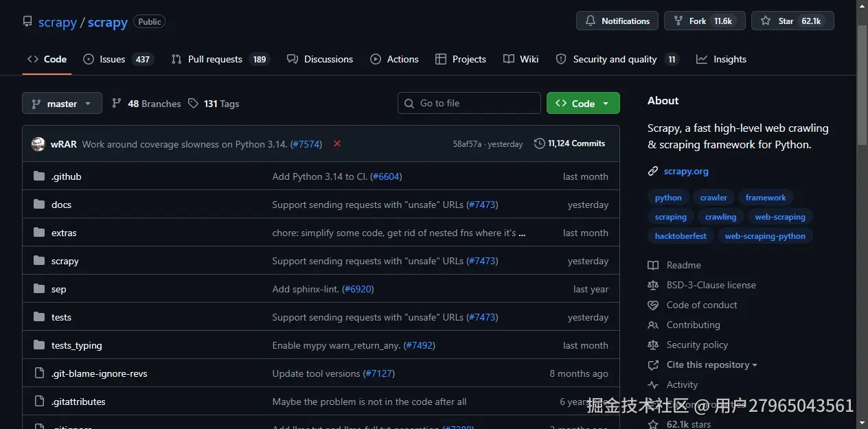Image resolution: width=868 pixels, height=429 pixels.
Task: Click the .git-blame-ignore-revs file icon
Action: click(38, 373)
